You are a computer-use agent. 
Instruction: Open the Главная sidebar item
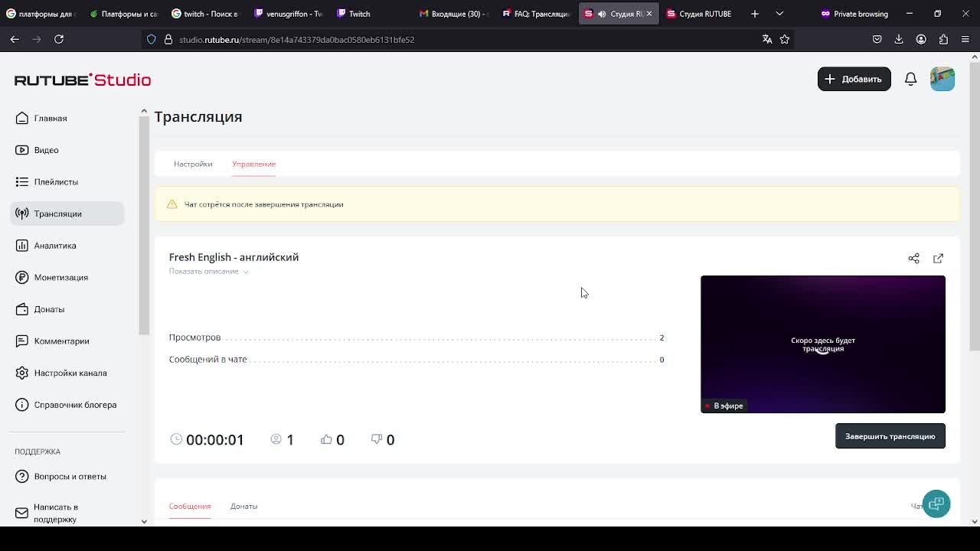67,118
